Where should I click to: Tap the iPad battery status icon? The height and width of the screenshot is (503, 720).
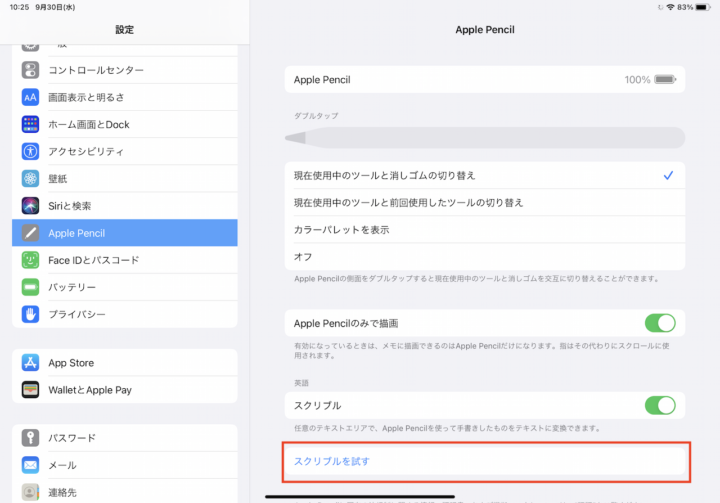tap(703, 7)
